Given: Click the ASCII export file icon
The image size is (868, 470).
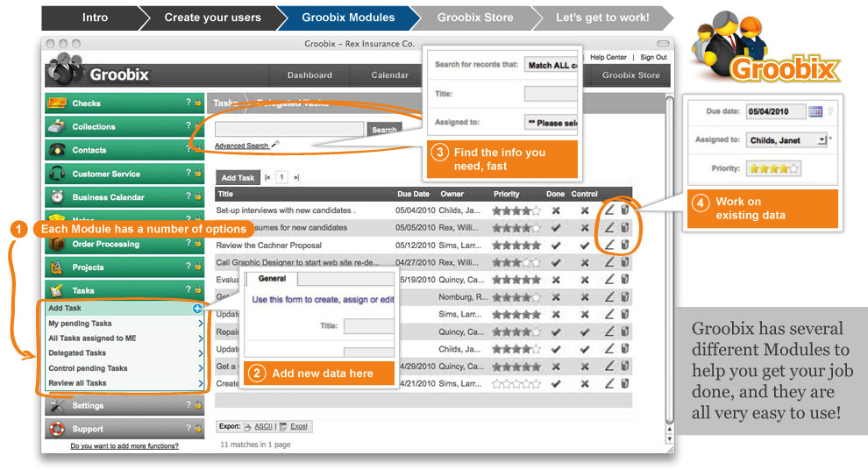Looking at the screenshot, I should tap(247, 426).
